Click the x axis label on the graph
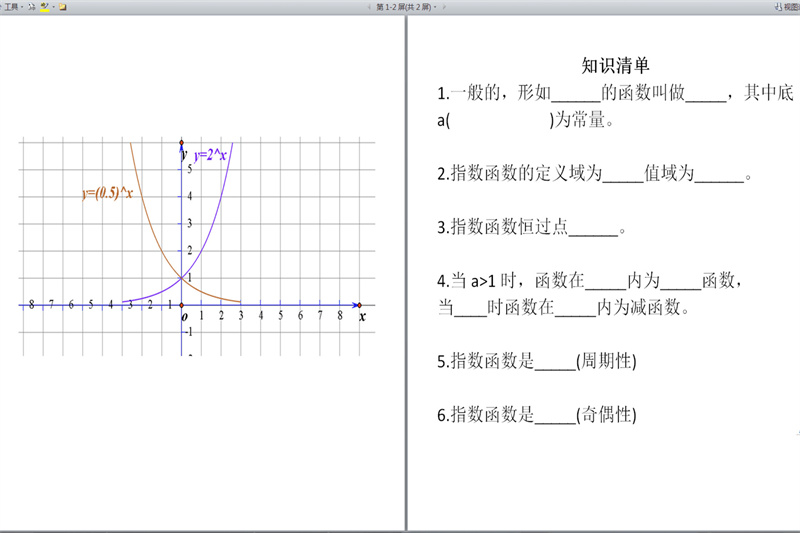Image resolution: width=800 pixels, height=533 pixels. [362, 316]
